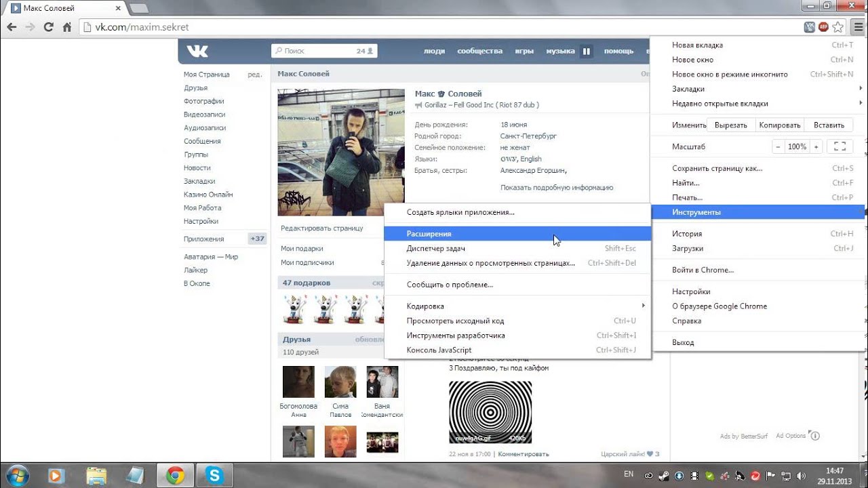Click the VK search field
This screenshot has height=488, width=868.
(324, 51)
